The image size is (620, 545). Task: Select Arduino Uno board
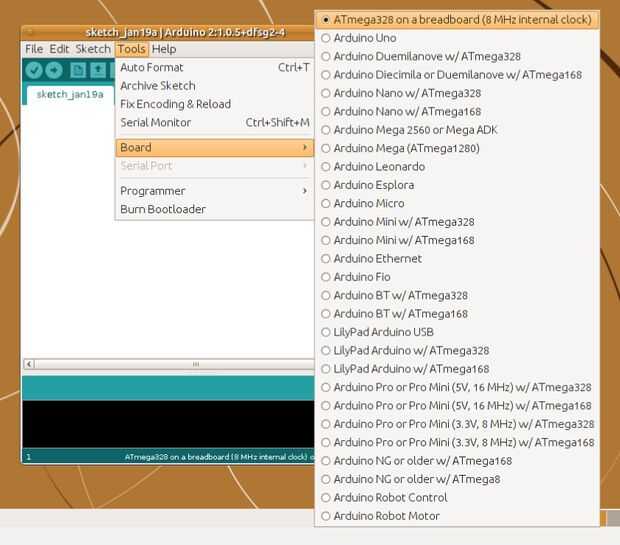(457, 38)
